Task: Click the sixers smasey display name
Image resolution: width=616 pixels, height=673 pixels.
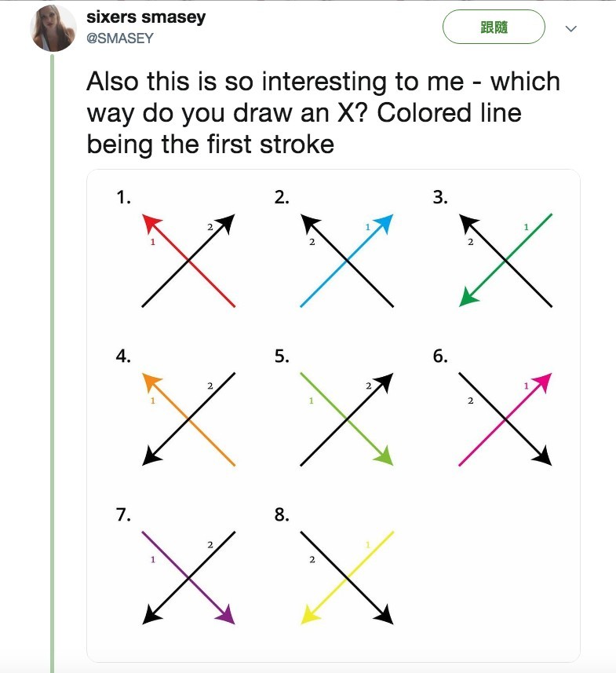Action: 145,17
